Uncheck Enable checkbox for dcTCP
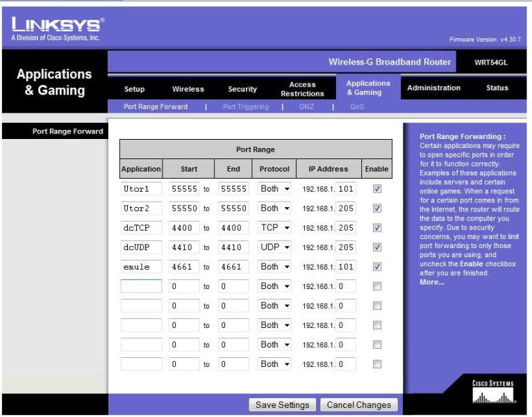Viewport: 532px width, 417px height. tap(377, 228)
